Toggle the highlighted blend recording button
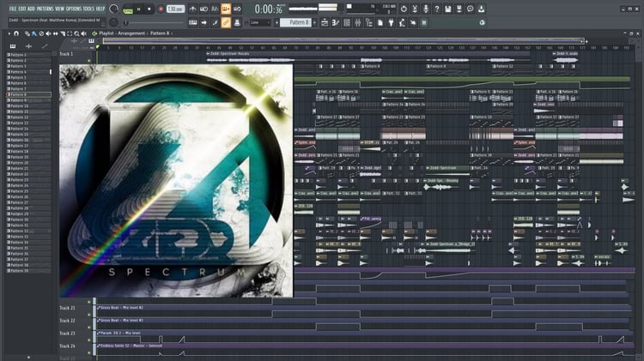 tap(226, 9)
